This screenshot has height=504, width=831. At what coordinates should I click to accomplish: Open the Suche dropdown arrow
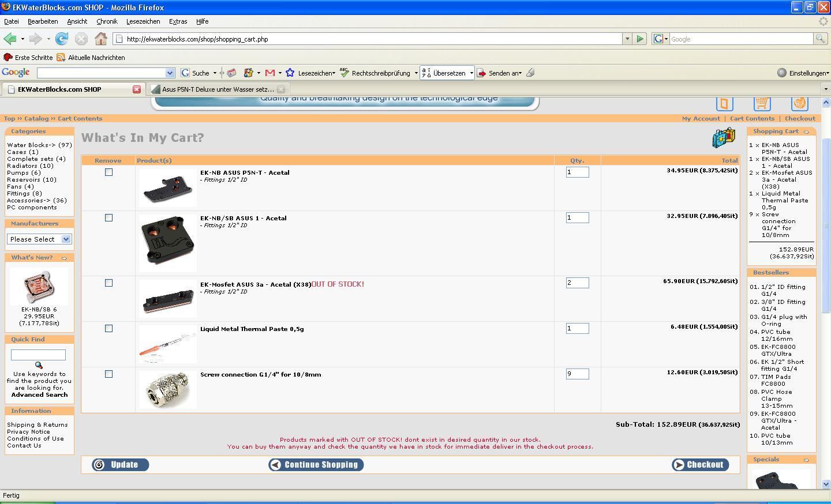pyautogui.click(x=215, y=73)
